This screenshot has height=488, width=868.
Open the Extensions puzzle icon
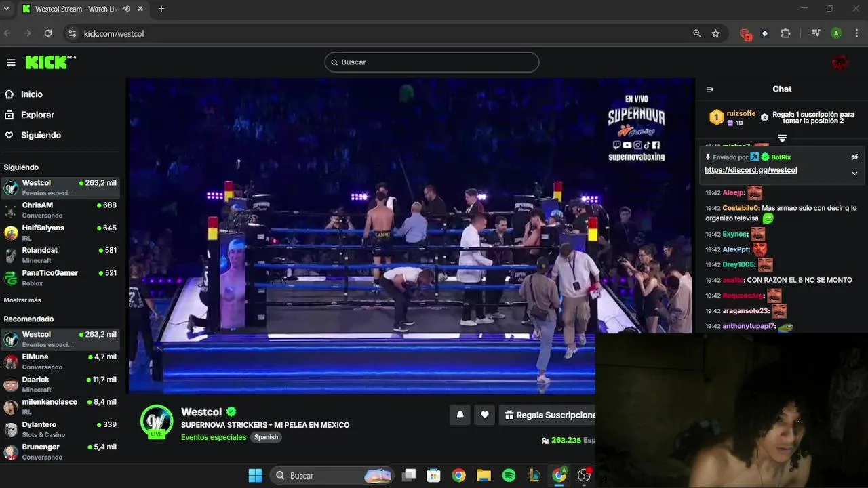tap(786, 33)
